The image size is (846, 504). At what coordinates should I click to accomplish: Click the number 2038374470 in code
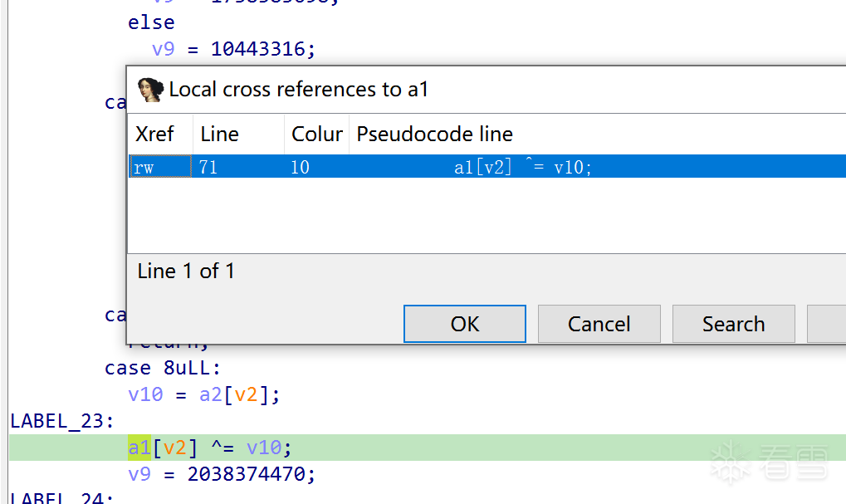click(251, 474)
